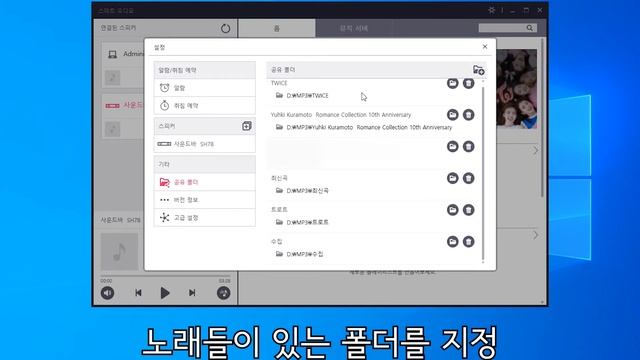Open advanced settings (고급 설정)
This screenshot has height=360, width=640.
pos(204,218)
